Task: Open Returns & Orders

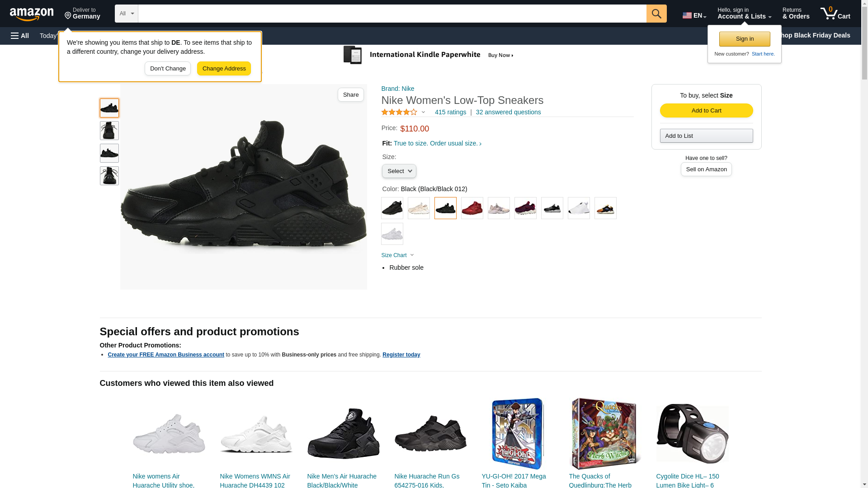Action: click(x=795, y=14)
